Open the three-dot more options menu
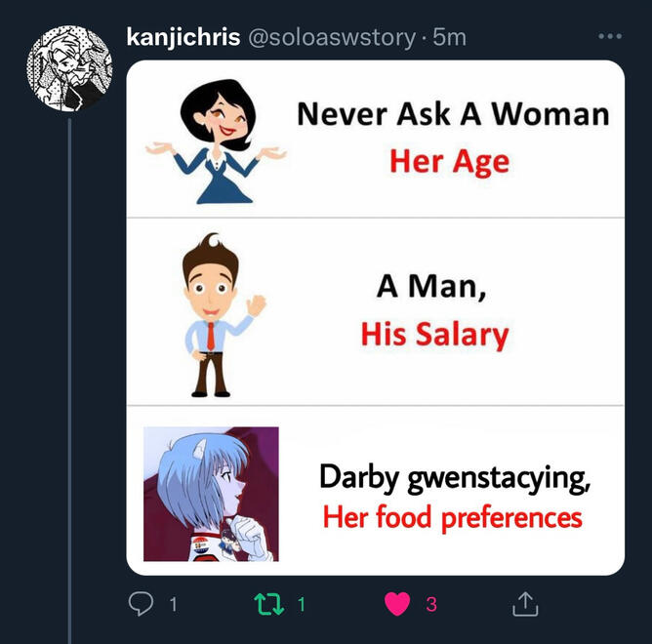652x644 pixels. click(609, 36)
